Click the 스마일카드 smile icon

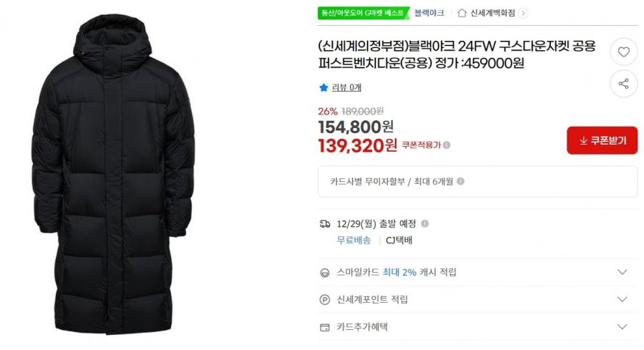click(x=324, y=273)
